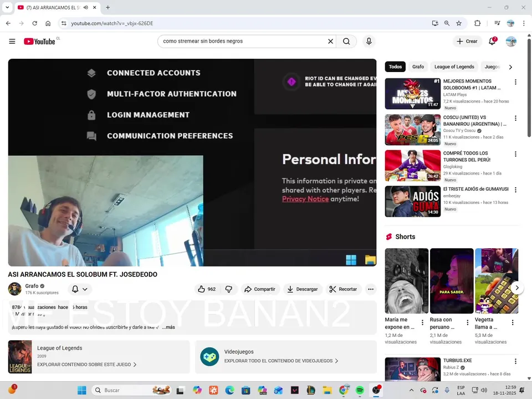This screenshot has height=399, width=532.
Task: Open the 'Vegetta llama a' short
Action: pyautogui.click(x=497, y=281)
